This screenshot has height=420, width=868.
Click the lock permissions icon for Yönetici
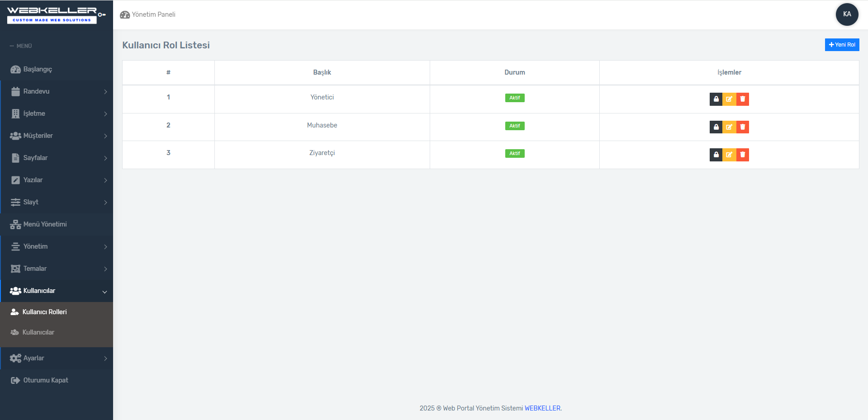point(716,99)
